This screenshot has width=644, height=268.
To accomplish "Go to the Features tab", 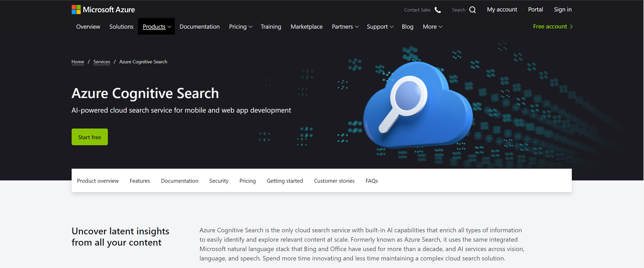I will tap(140, 181).
